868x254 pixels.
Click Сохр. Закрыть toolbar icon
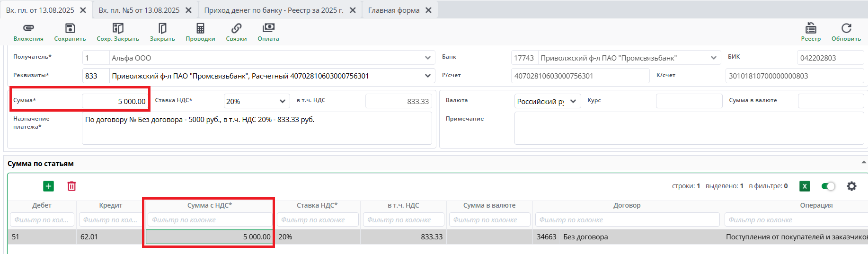coord(118,29)
